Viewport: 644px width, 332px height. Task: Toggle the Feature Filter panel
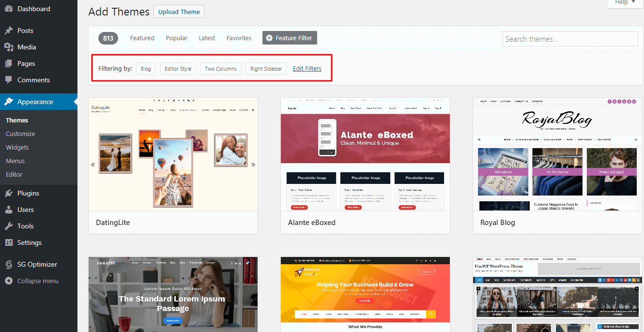tap(290, 38)
